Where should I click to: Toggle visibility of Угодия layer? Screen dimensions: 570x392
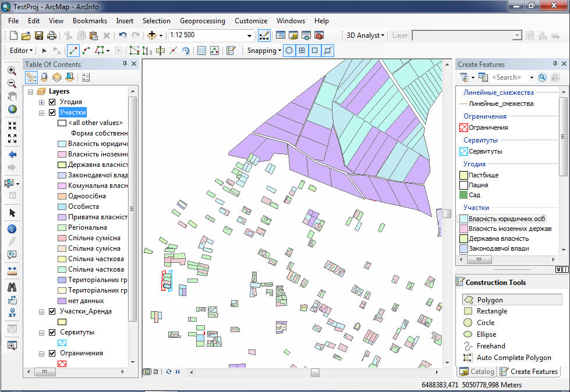pos(52,102)
